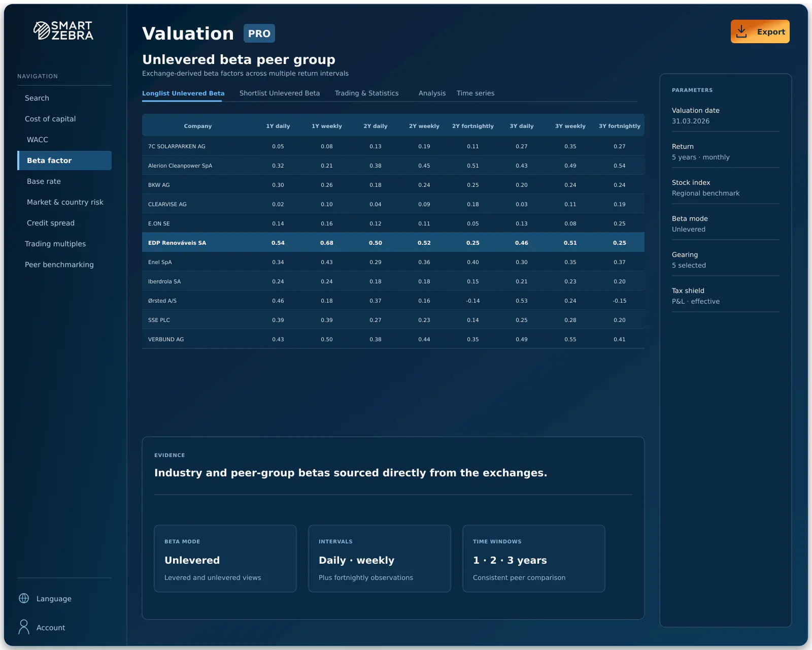Open the Valuation date parameter

pyautogui.click(x=725, y=116)
